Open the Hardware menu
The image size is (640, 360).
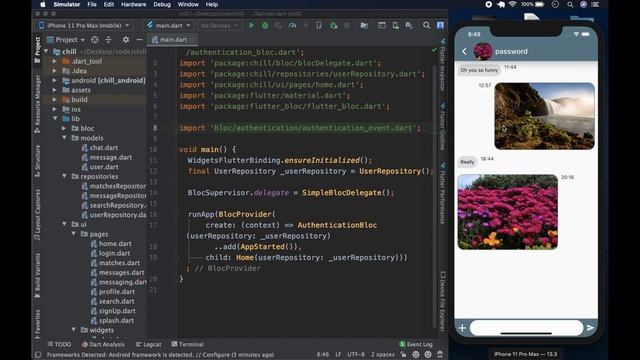133,4
